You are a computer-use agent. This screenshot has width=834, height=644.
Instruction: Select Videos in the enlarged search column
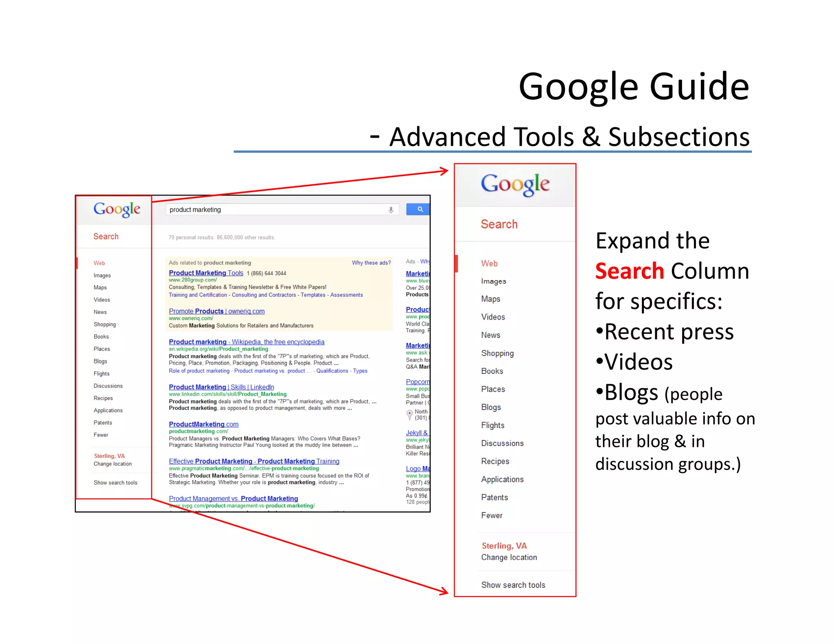tap(493, 317)
